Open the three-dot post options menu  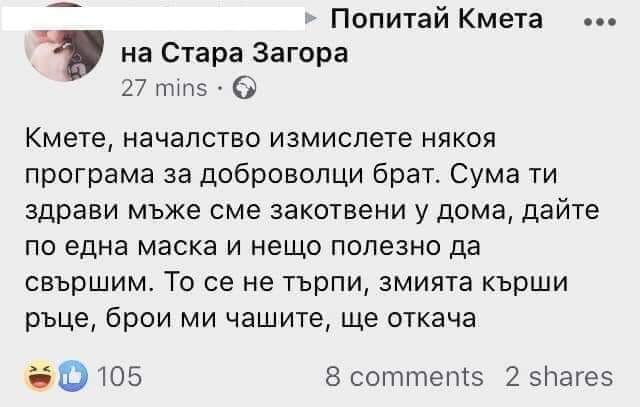point(598,22)
